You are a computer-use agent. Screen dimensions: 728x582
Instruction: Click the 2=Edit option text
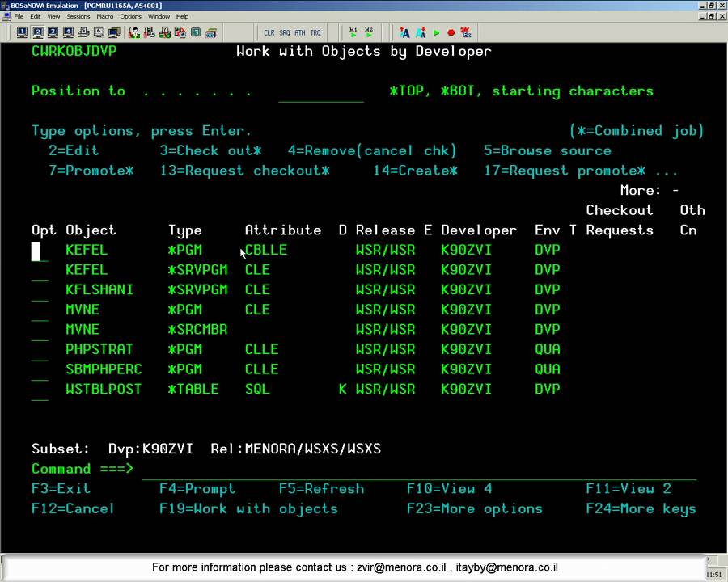point(74,150)
